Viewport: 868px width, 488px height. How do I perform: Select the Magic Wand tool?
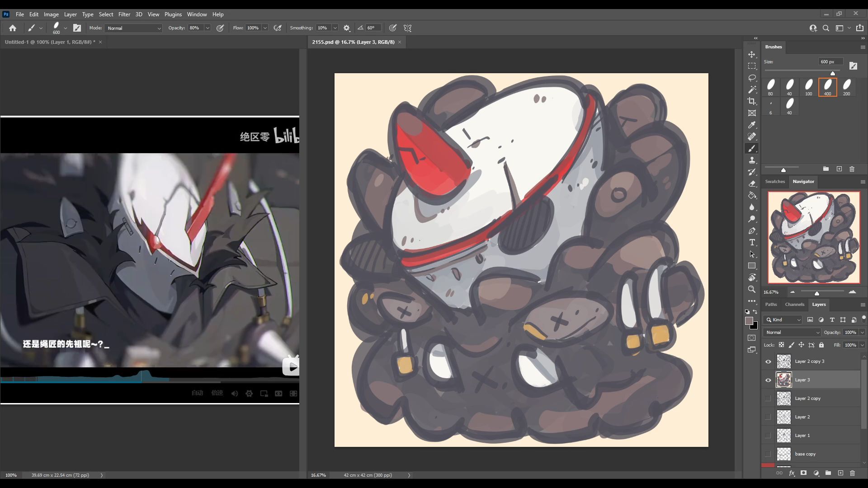(752, 89)
